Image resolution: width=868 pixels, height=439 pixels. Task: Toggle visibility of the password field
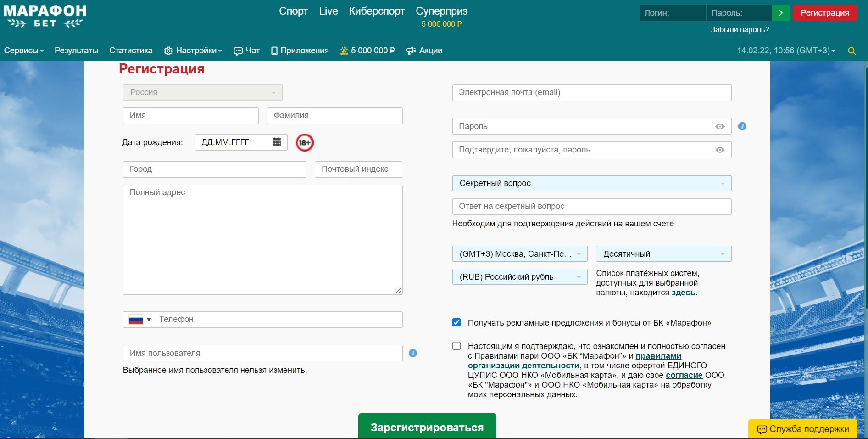pyautogui.click(x=720, y=127)
